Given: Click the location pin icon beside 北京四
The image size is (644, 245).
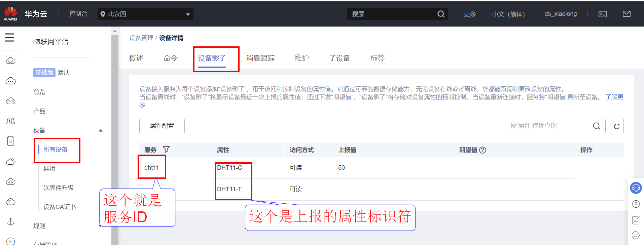Looking at the screenshot, I should [x=103, y=14].
